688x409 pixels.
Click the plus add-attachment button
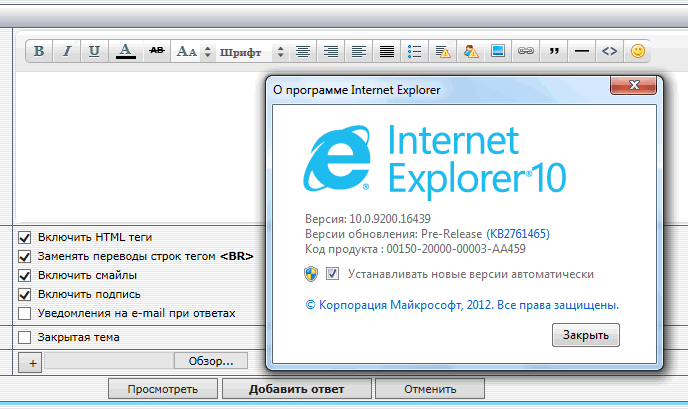pos(30,363)
